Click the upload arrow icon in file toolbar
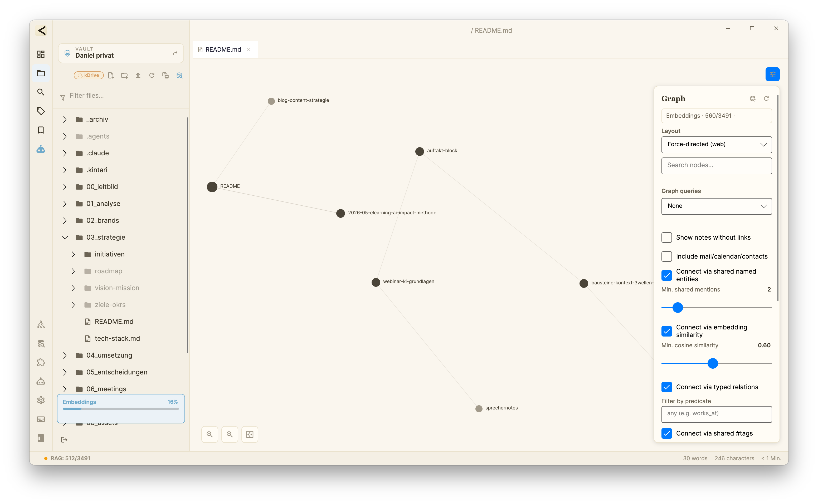This screenshot has width=818, height=504. click(x=138, y=75)
